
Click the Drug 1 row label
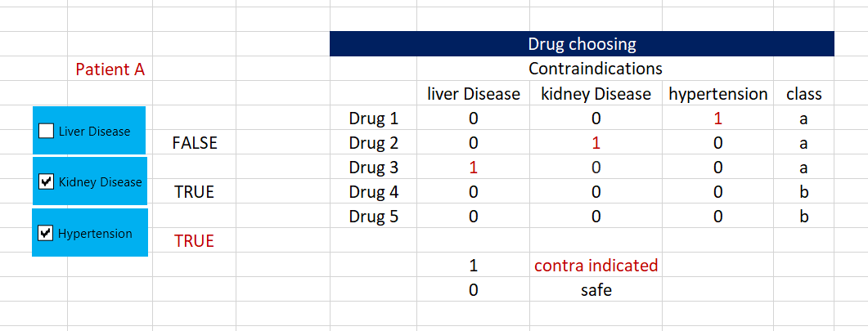[x=373, y=119]
